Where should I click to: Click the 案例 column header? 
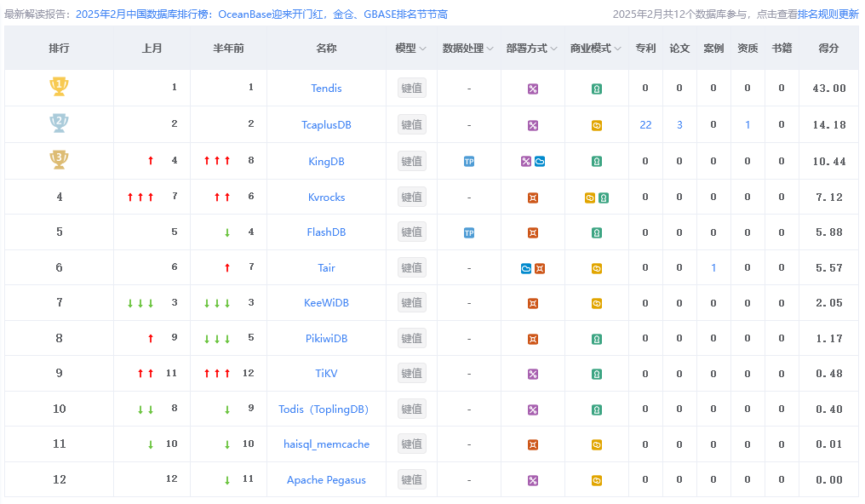coord(713,49)
